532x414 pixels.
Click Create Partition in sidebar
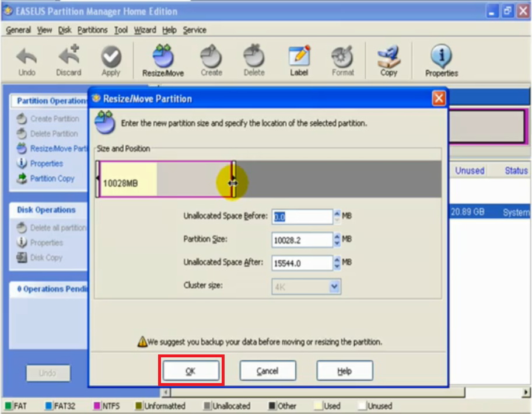tap(48, 119)
